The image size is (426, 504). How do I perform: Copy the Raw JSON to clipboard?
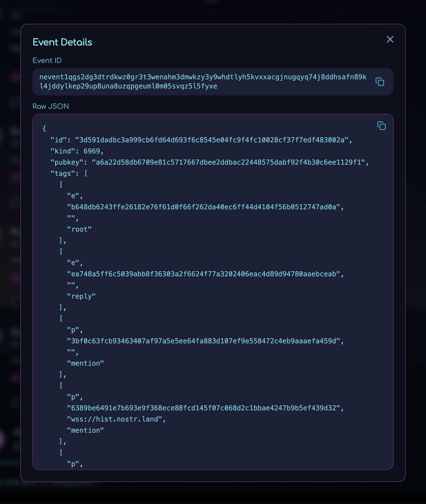(x=381, y=126)
